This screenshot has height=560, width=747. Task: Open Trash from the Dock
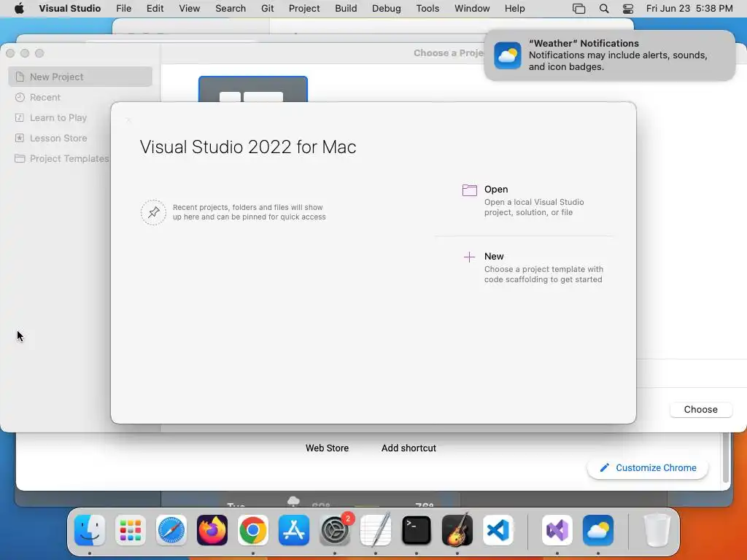(x=657, y=530)
